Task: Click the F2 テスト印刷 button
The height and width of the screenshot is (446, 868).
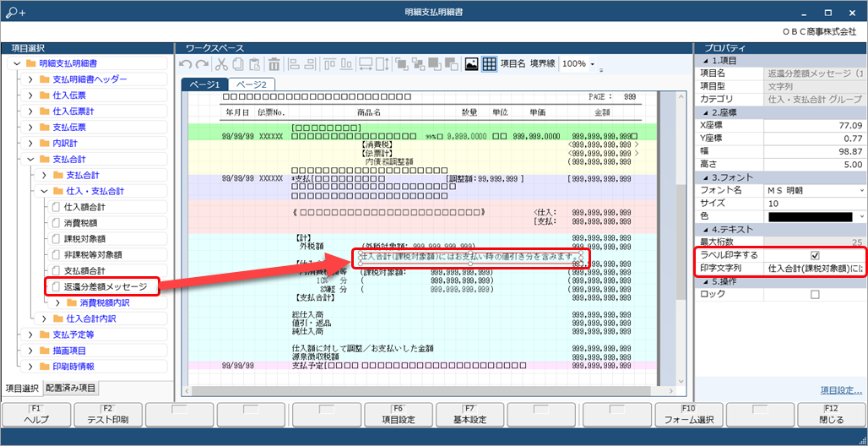Action: tap(108, 415)
